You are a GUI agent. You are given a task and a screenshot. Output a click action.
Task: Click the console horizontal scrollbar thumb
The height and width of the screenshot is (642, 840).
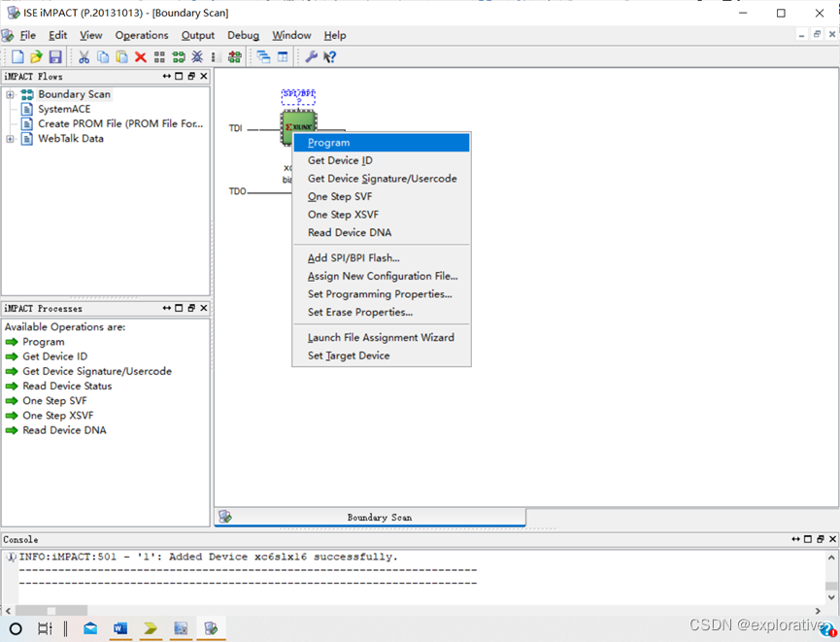51,611
